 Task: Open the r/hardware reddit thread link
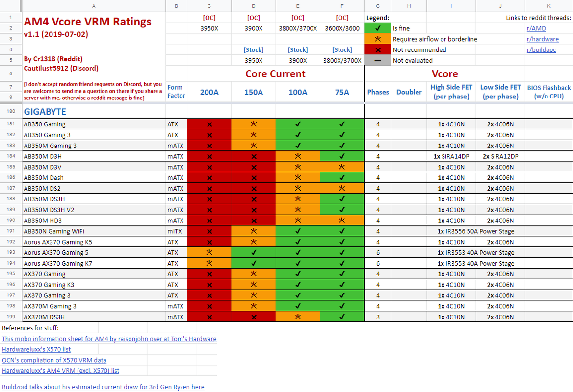click(x=543, y=39)
